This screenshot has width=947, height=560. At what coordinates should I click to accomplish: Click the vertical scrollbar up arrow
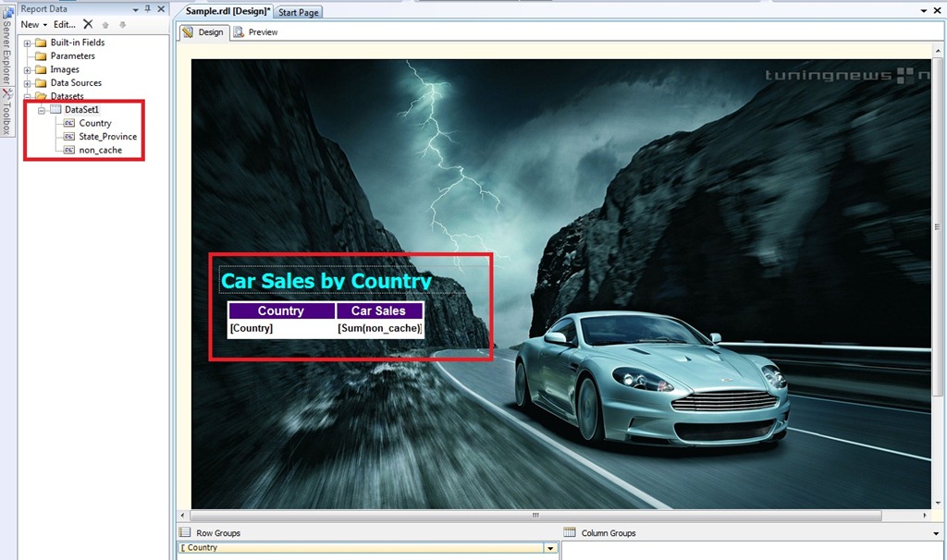tap(938, 52)
